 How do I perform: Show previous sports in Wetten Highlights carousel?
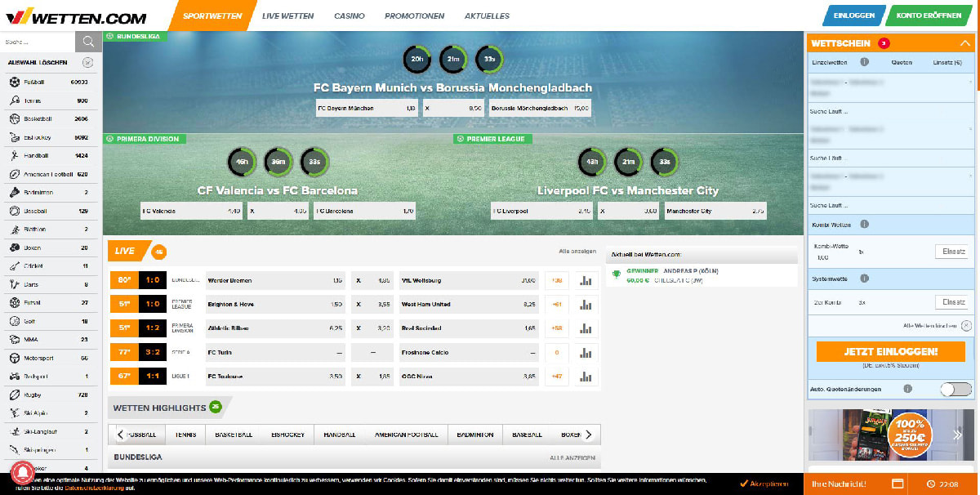(121, 435)
